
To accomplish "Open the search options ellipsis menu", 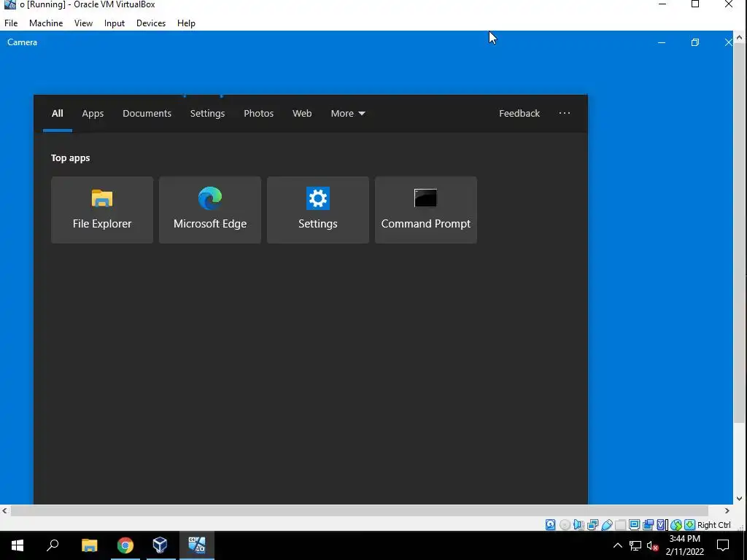I will [x=565, y=113].
